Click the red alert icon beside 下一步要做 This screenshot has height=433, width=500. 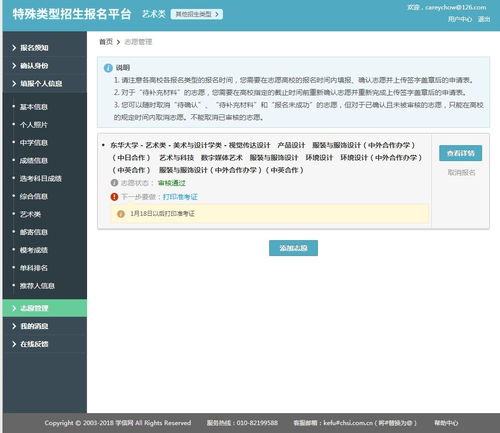(114, 197)
